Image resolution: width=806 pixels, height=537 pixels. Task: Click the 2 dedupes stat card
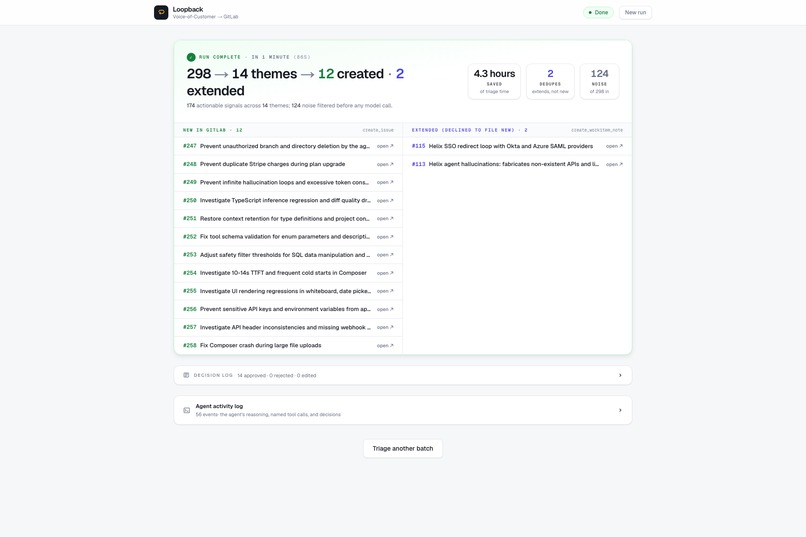550,81
